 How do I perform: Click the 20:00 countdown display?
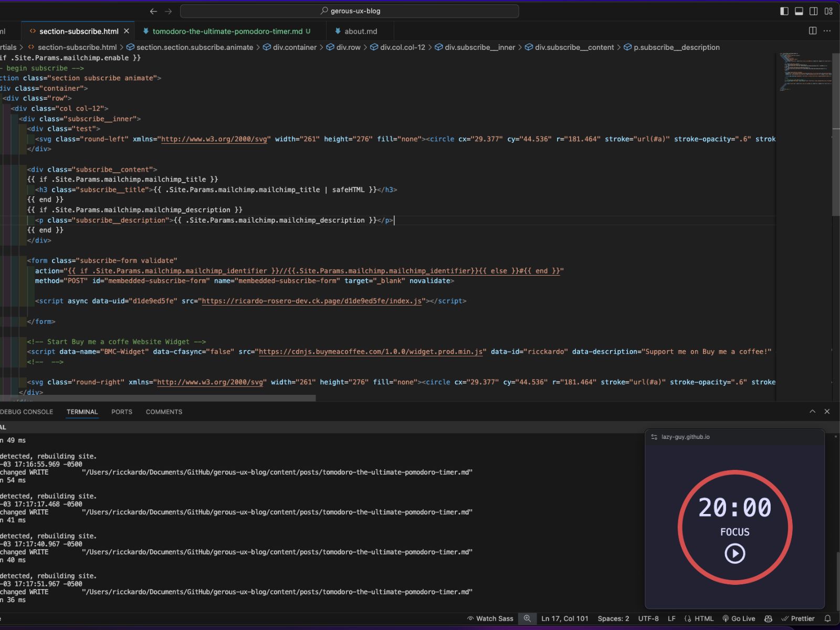[734, 508]
